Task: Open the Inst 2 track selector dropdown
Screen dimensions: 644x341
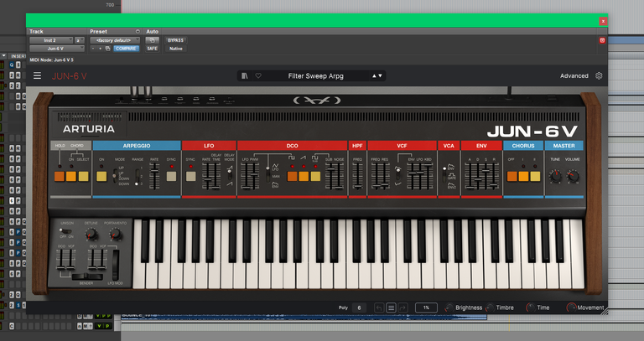Action: [x=51, y=40]
